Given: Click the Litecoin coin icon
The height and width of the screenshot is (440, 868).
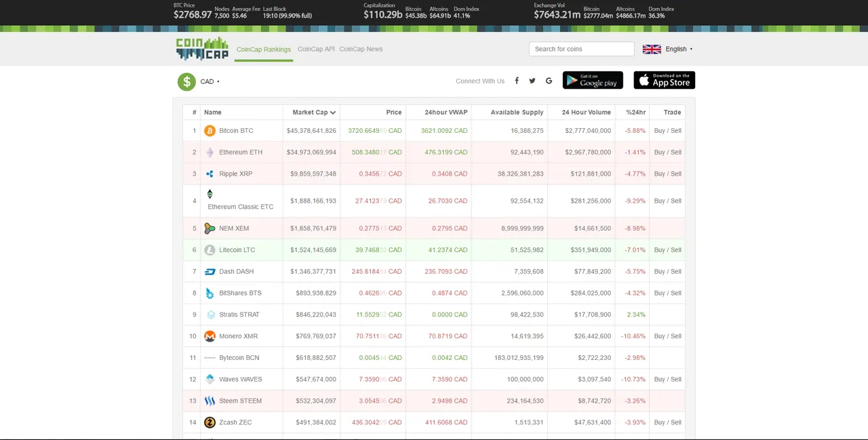Looking at the screenshot, I should tap(210, 250).
